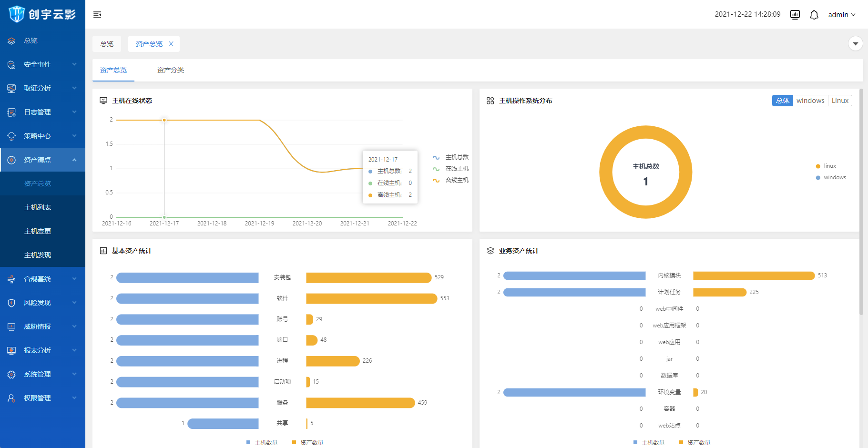Click the blue 共享 host count bar

pos(223,424)
